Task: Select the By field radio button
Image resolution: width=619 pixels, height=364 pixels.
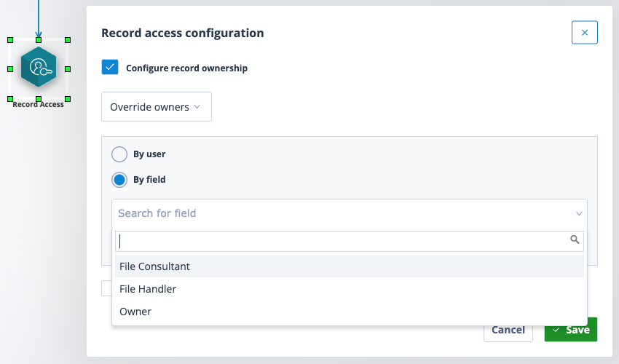Action: (x=119, y=180)
